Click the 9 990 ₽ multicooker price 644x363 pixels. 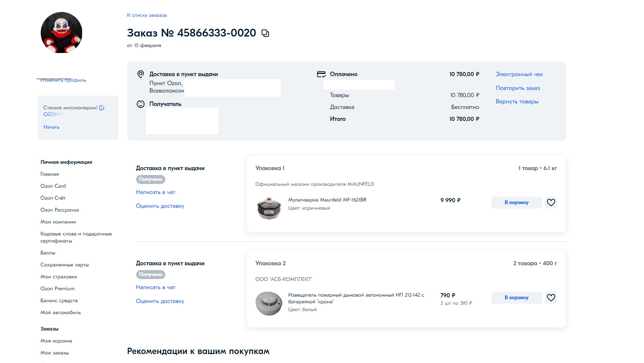pos(450,200)
